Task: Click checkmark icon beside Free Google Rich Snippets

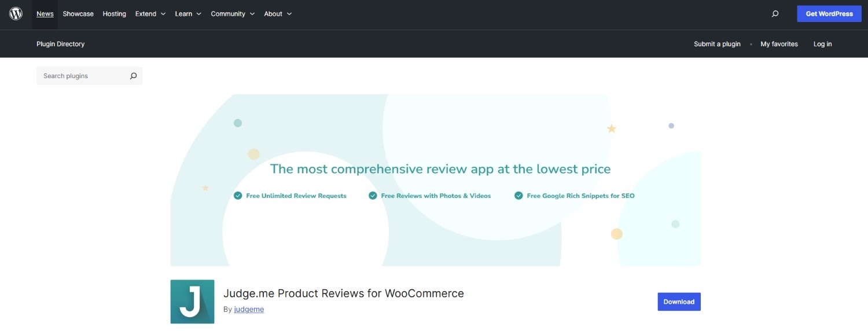Action: (x=518, y=196)
